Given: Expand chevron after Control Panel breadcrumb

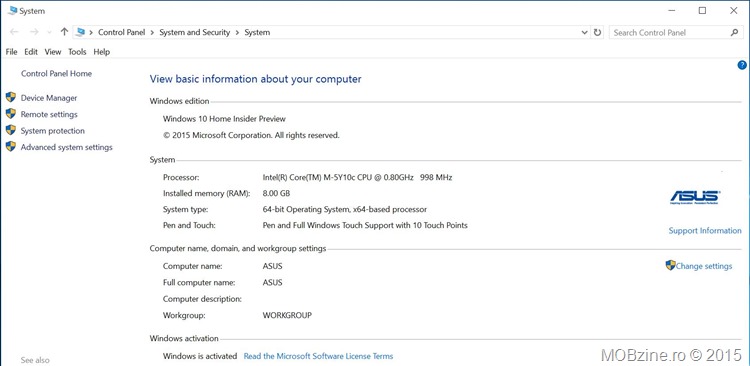Looking at the screenshot, I should (x=152, y=33).
